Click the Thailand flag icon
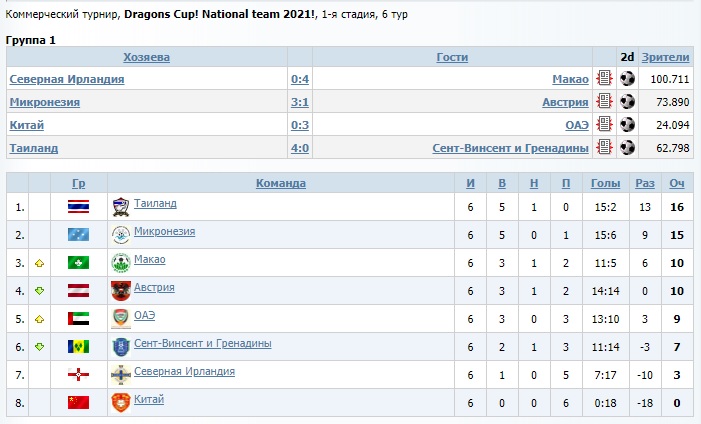The height and width of the screenshot is (424, 701). pos(78,206)
